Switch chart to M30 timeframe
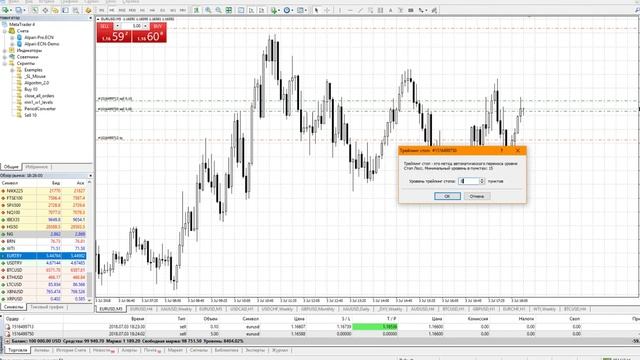The image size is (640, 360). 132,10
